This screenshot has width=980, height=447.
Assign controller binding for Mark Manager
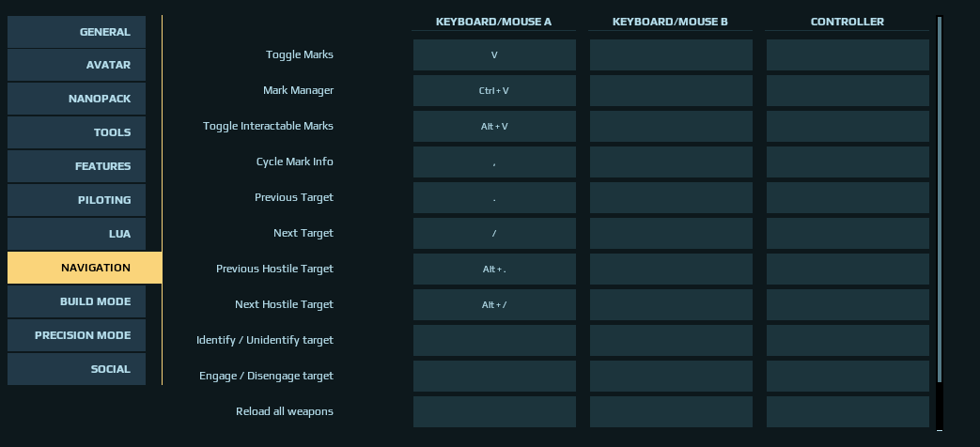click(848, 90)
